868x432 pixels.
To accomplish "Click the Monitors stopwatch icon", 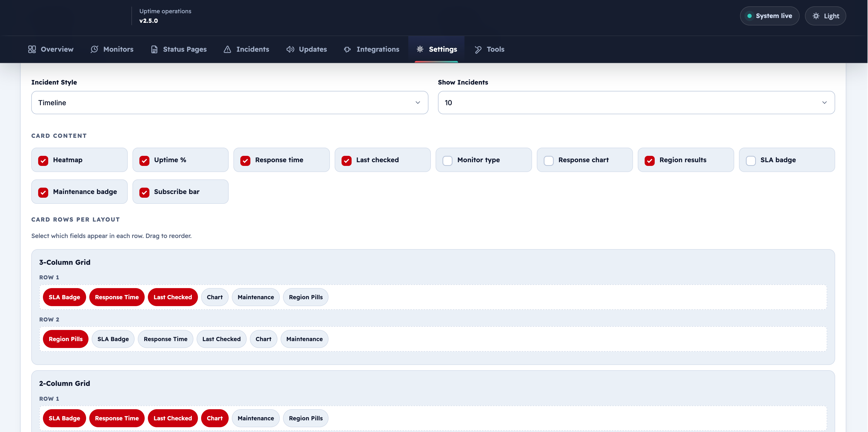I will [x=94, y=49].
